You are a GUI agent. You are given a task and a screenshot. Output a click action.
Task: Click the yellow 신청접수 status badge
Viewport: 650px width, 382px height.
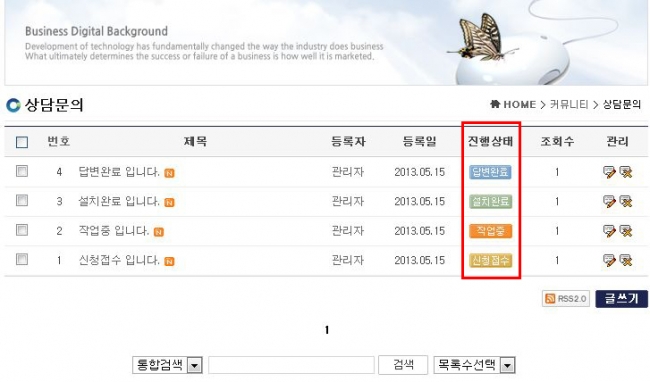pyautogui.click(x=490, y=260)
